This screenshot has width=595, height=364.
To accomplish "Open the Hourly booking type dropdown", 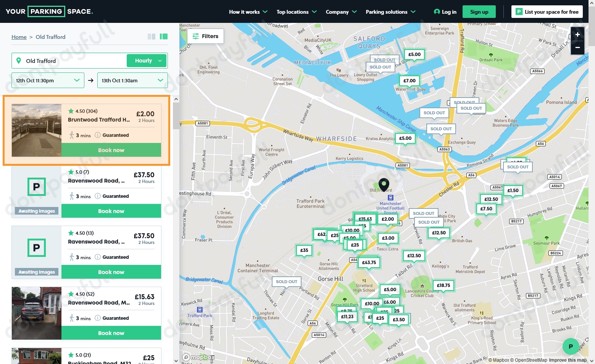I will (x=147, y=61).
